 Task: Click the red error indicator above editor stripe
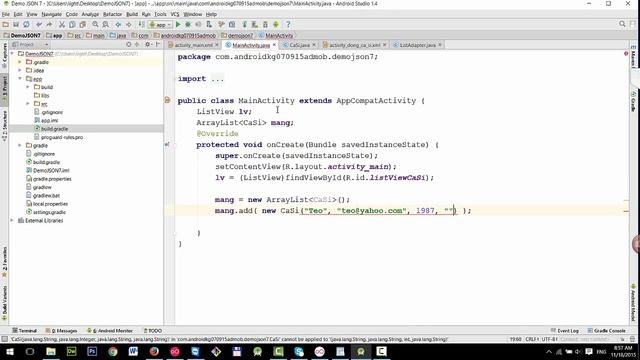pyautogui.click(x=626, y=53)
